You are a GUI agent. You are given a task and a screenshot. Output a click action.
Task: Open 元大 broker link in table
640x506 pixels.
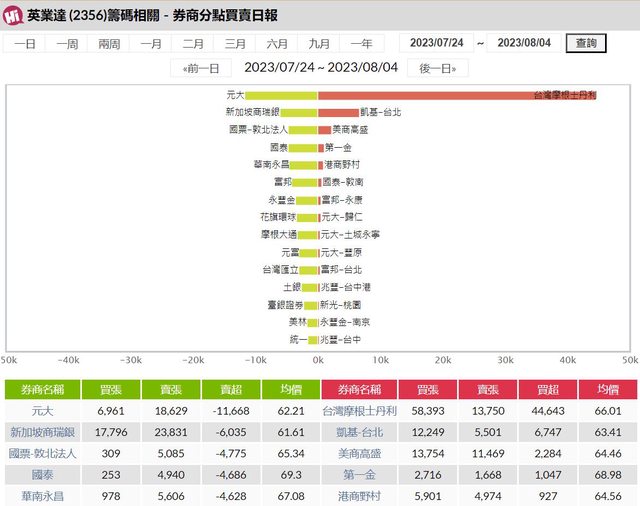point(43,411)
